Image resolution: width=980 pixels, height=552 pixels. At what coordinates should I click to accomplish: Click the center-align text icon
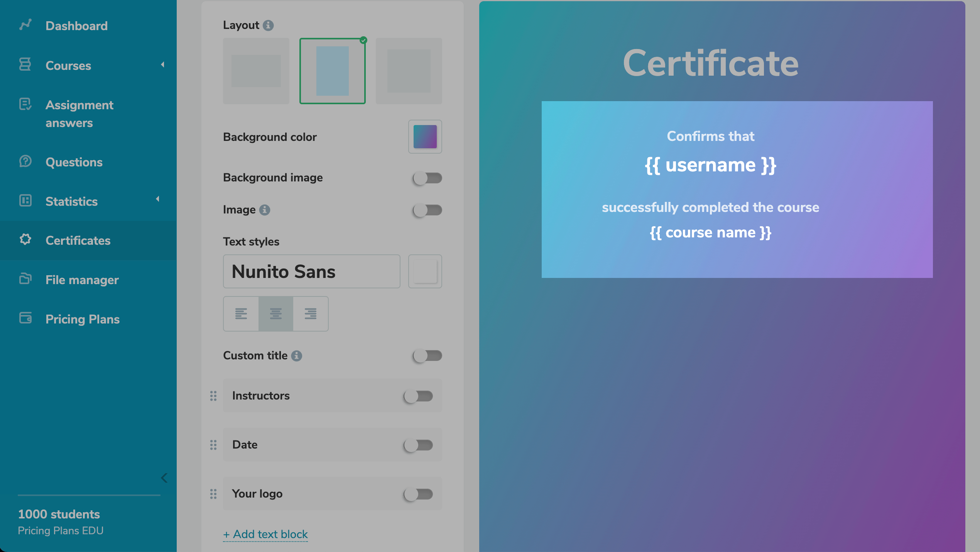point(275,313)
